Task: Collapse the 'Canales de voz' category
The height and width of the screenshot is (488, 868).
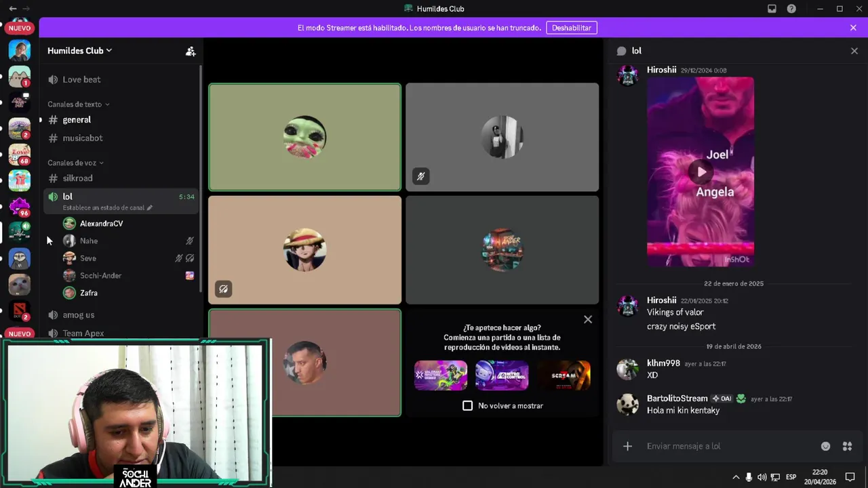Action: [x=75, y=163]
